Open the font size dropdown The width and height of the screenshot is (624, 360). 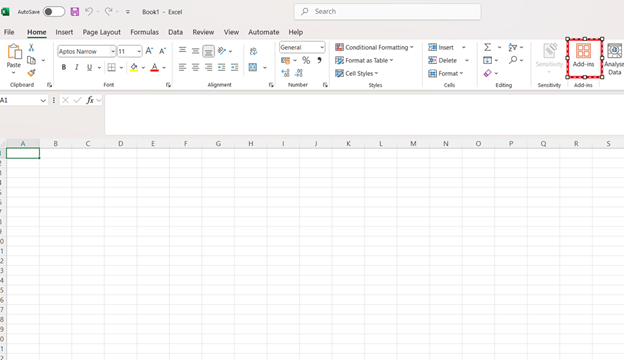(x=138, y=51)
